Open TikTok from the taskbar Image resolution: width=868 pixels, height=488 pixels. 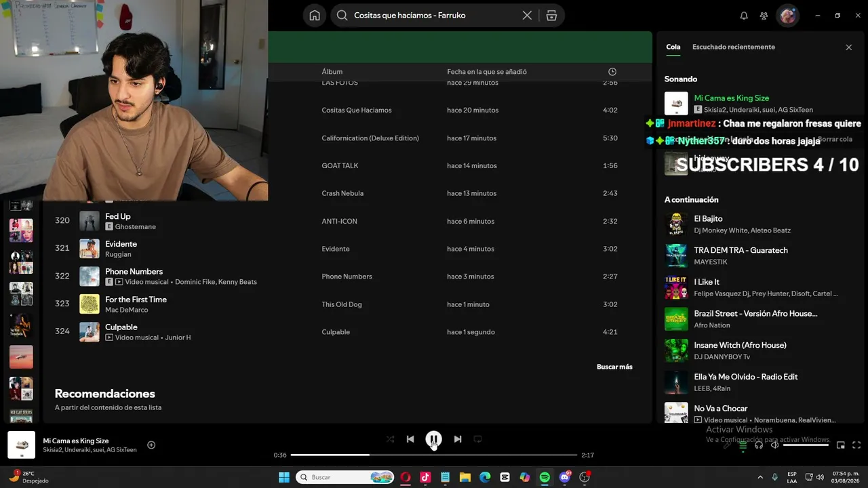click(425, 477)
